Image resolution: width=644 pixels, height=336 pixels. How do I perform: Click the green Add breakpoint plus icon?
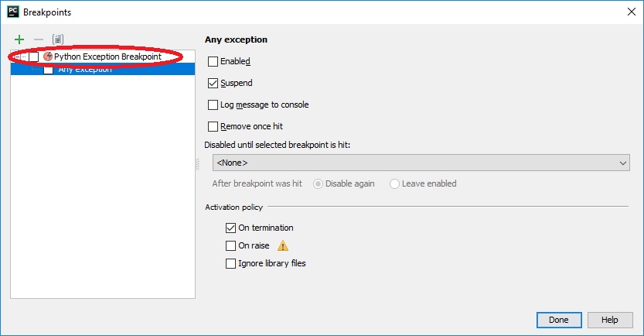pyautogui.click(x=19, y=39)
